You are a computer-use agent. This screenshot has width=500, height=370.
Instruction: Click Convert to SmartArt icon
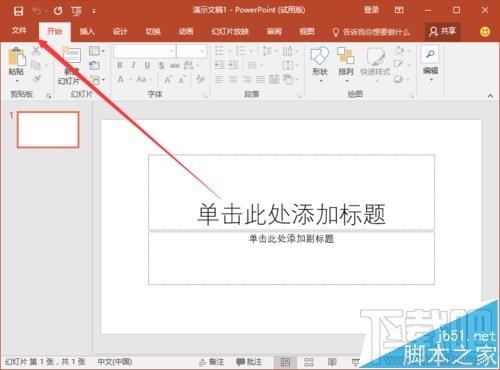(x=289, y=80)
